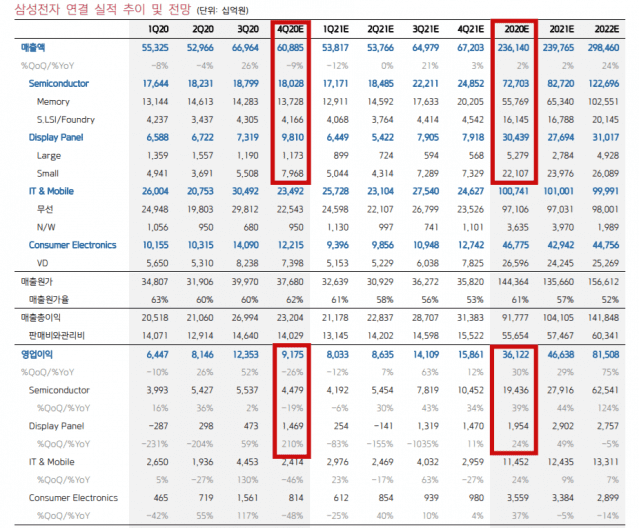Viewport: 639px width, 528px height.
Task: Click the VD row label
Action: coord(44,263)
